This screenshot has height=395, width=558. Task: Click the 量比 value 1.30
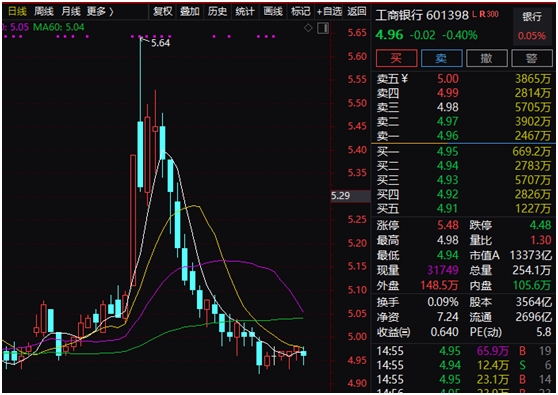(x=541, y=240)
